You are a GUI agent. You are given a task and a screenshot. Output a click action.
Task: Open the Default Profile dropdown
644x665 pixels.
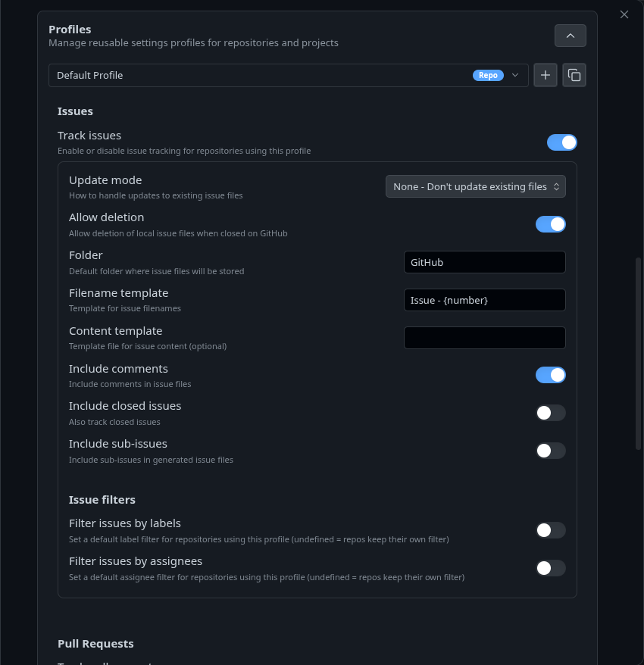(x=289, y=76)
